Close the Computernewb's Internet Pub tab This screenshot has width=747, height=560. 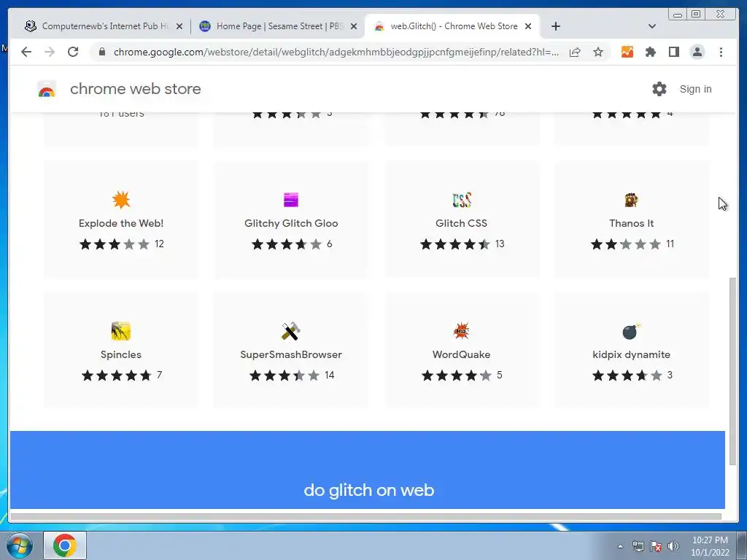(179, 26)
